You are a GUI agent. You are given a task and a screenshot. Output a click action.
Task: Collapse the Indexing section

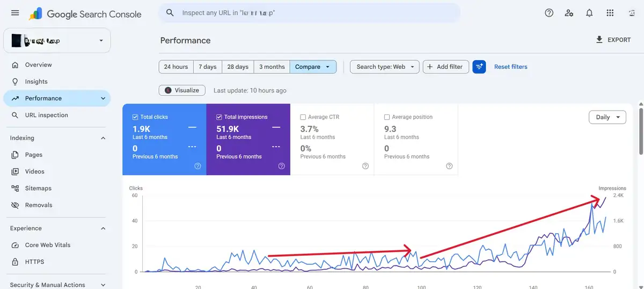coord(103,138)
